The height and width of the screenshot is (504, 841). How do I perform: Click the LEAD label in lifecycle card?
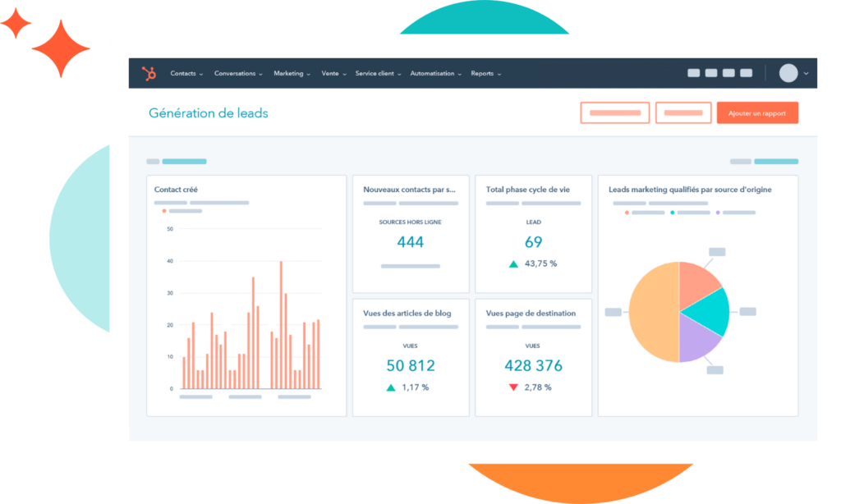tap(533, 222)
